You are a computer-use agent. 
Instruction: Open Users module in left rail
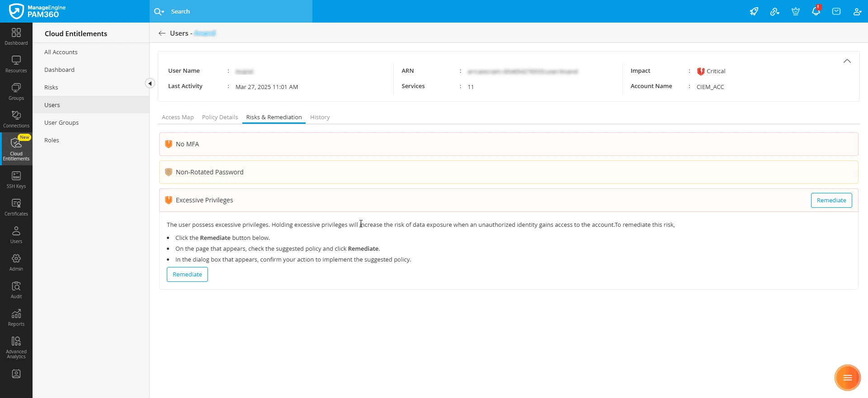[16, 235]
